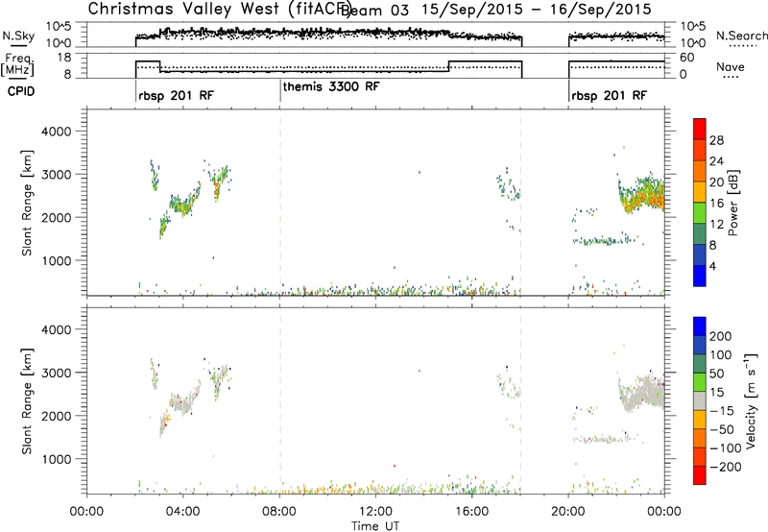Click the 'Slant Range [km]' label of the power panel
Image resolution: width=768 pixels, height=532 pixels.
pos(27,203)
